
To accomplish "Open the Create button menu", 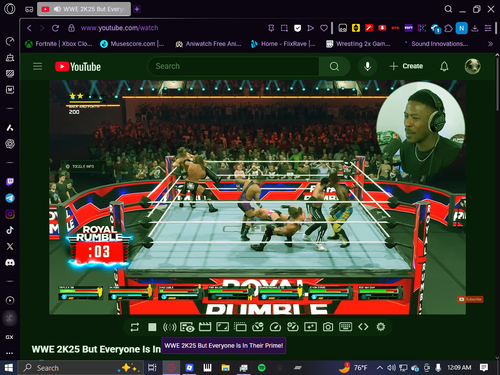I will (x=406, y=66).
